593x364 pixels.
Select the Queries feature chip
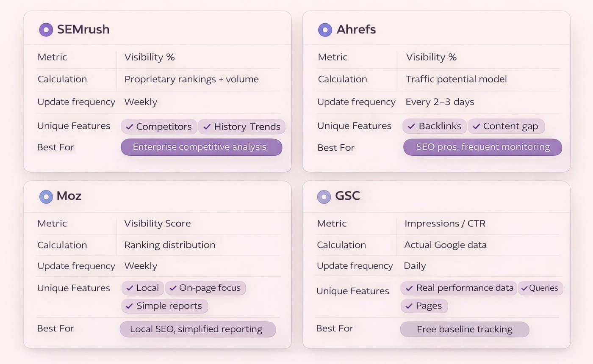540,288
